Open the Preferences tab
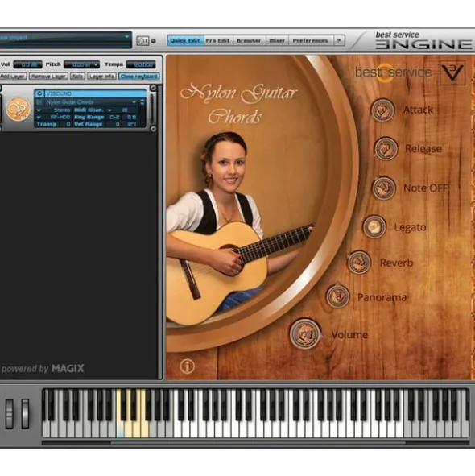This screenshot has height=476, width=475. [311, 40]
